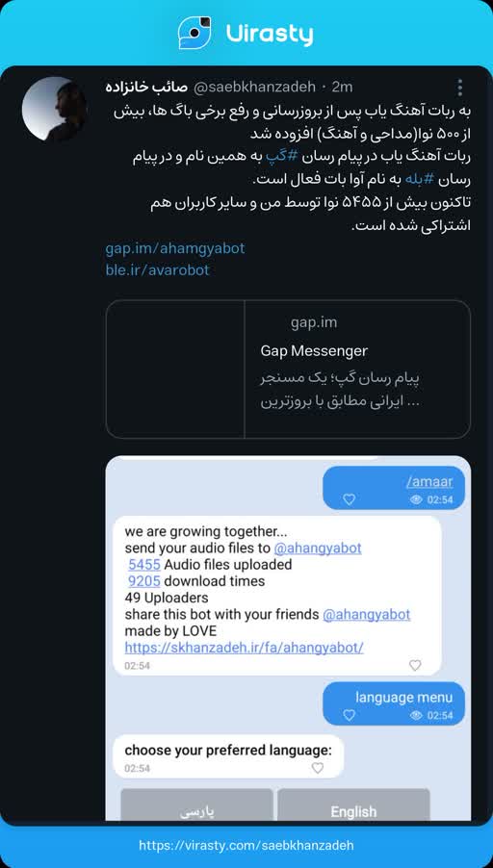Click the Virasty logo icon in header
The image size is (493, 868).
(195, 34)
